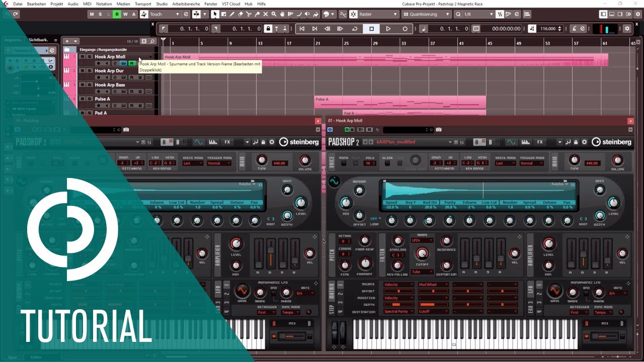The height and width of the screenshot is (362, 644).
Task: Open the Quantisierung preset dropdown
Action: tap(427, 14)
